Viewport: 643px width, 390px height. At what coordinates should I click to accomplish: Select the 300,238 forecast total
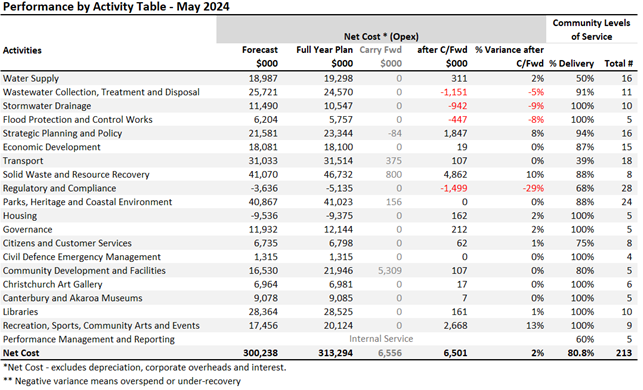pos(260,353)
